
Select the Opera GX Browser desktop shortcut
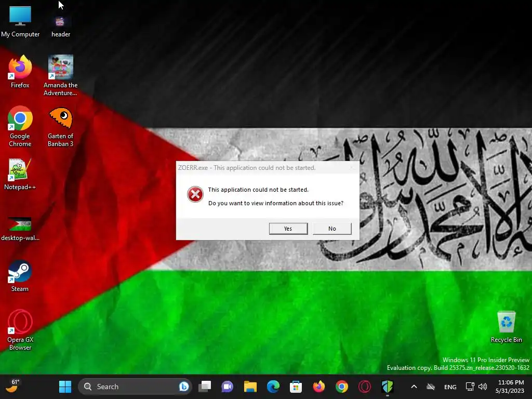coord(20,330)
